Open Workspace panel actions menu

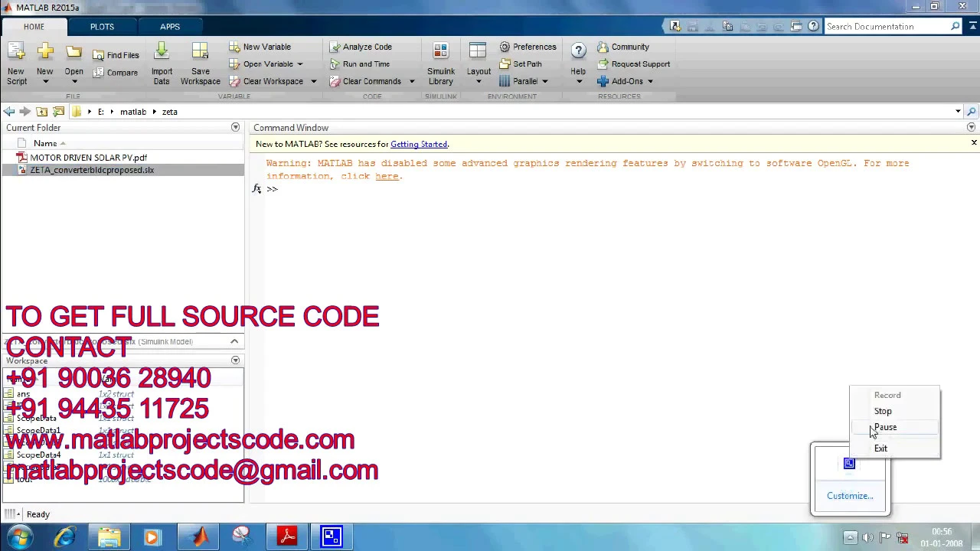(235, 360)
